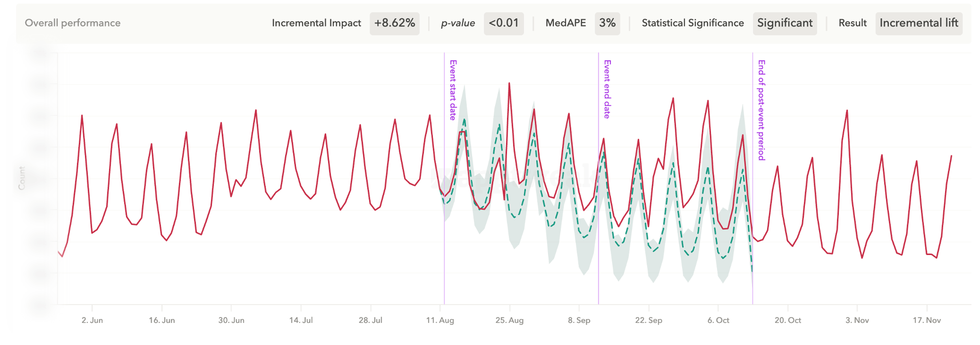Image resolution: width=980 pixels, height=345 pixels.
Task: Click the Incremental Impact +8.62% badge
Action: (x=394, y=23)
